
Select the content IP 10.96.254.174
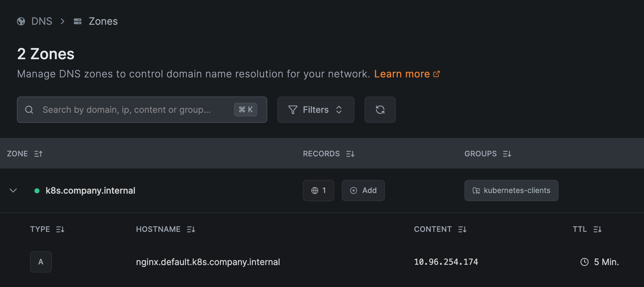coord(446,262)
